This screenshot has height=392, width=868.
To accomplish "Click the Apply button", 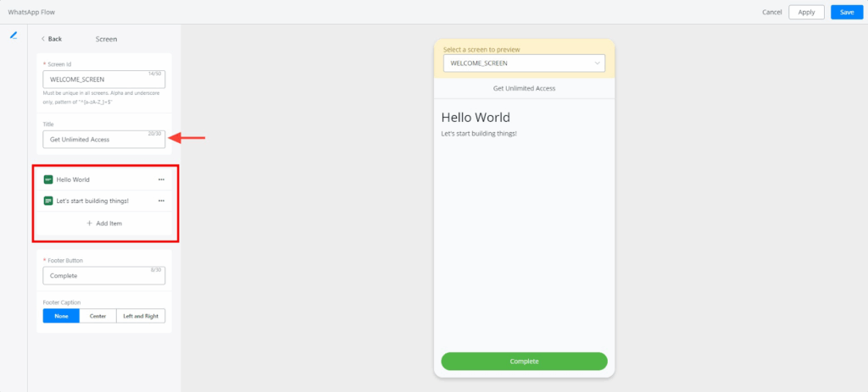I will [806, 12].
